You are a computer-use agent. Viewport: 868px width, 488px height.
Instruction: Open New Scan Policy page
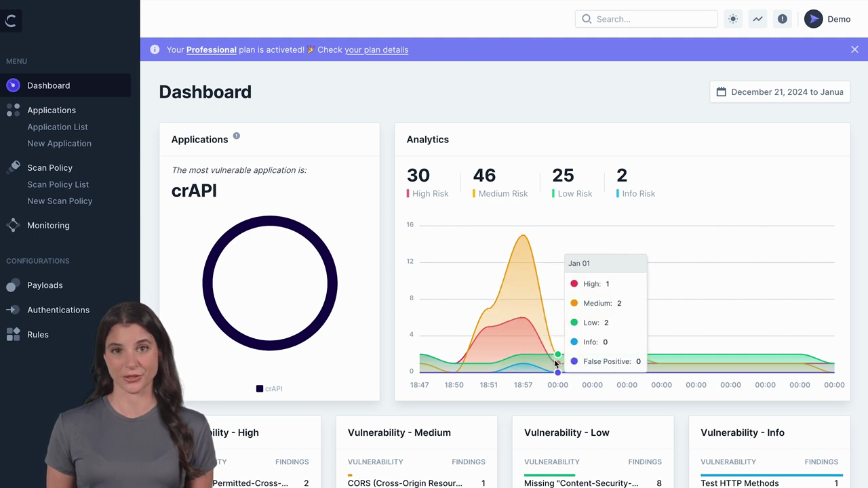[60, 201]
